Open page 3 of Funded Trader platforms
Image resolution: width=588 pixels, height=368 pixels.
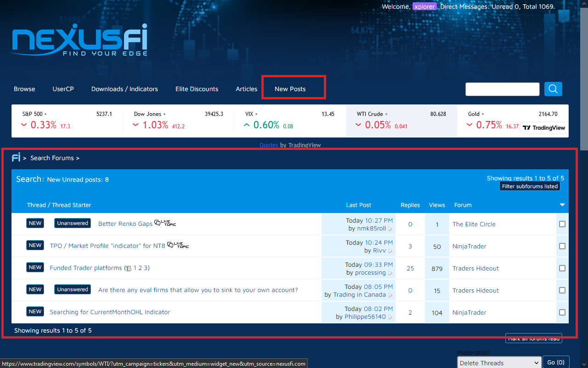click(146, 268)
